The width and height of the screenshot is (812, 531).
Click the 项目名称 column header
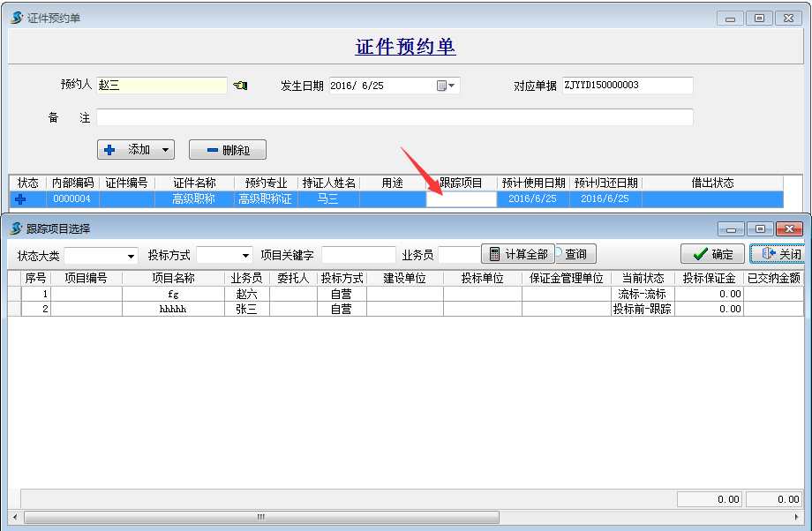tap(173, 278)
